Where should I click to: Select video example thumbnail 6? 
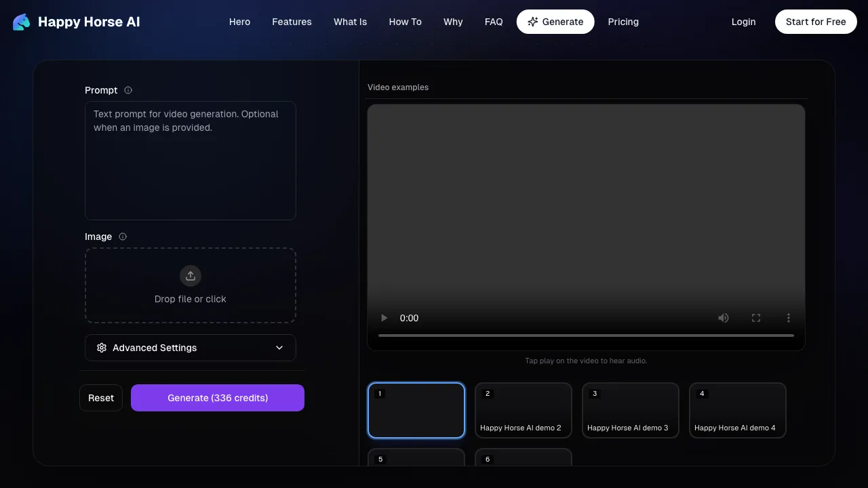[524, 457]
